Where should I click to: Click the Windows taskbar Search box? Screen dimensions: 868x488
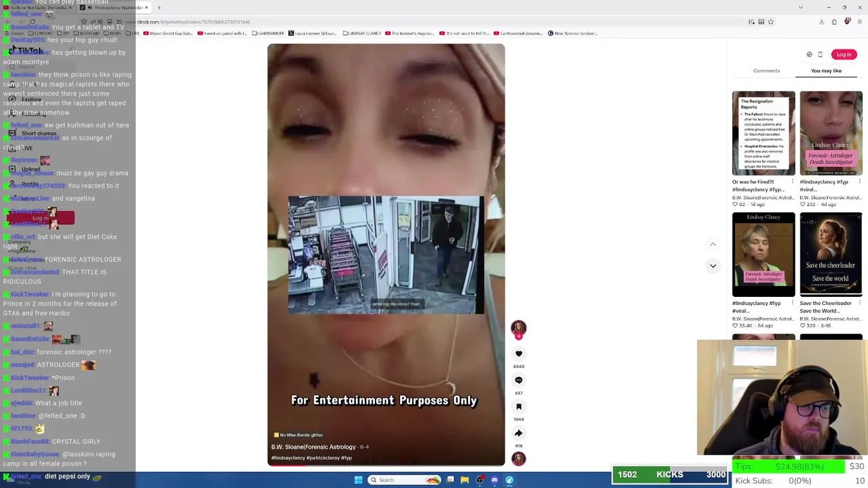pos(405,480)
